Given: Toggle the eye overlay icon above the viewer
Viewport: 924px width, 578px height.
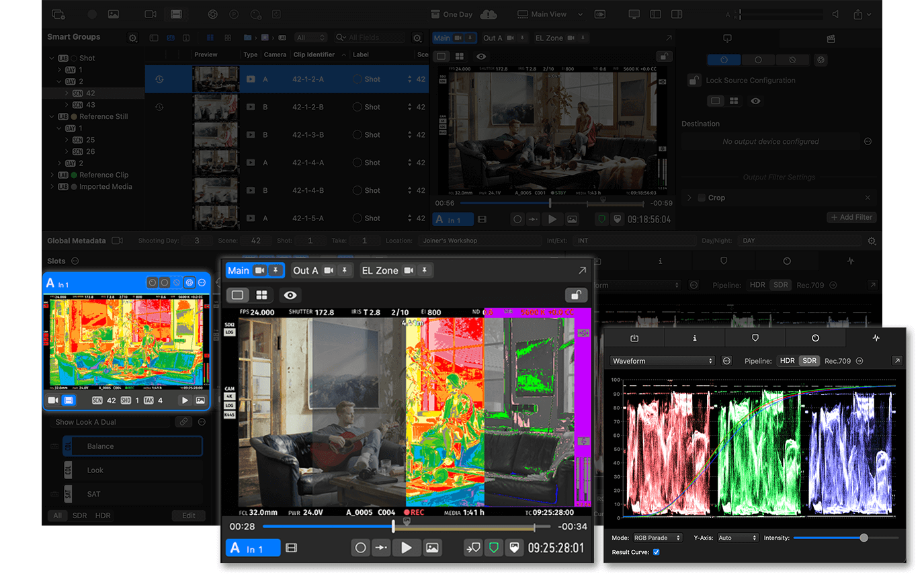Looking at the screenshot, I should click(289, 294).
